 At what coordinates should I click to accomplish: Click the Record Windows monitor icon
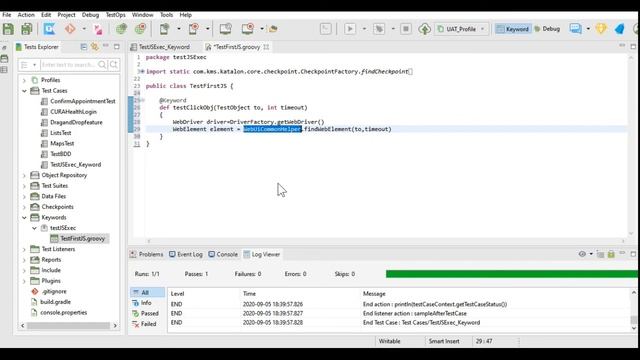[x=248, y=29]
